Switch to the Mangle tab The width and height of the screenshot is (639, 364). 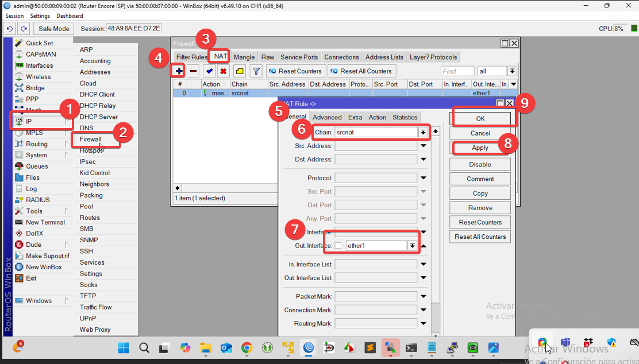pyautogui.click(x=244, y=57)
